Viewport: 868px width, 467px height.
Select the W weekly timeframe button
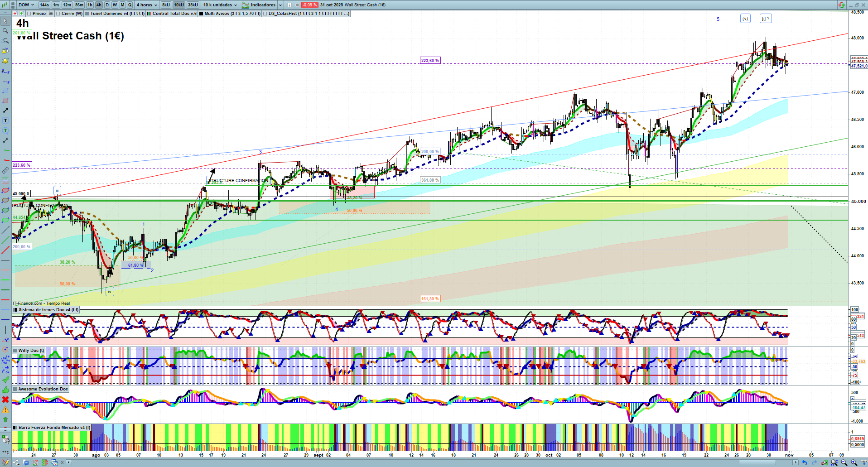click(115, 5)
